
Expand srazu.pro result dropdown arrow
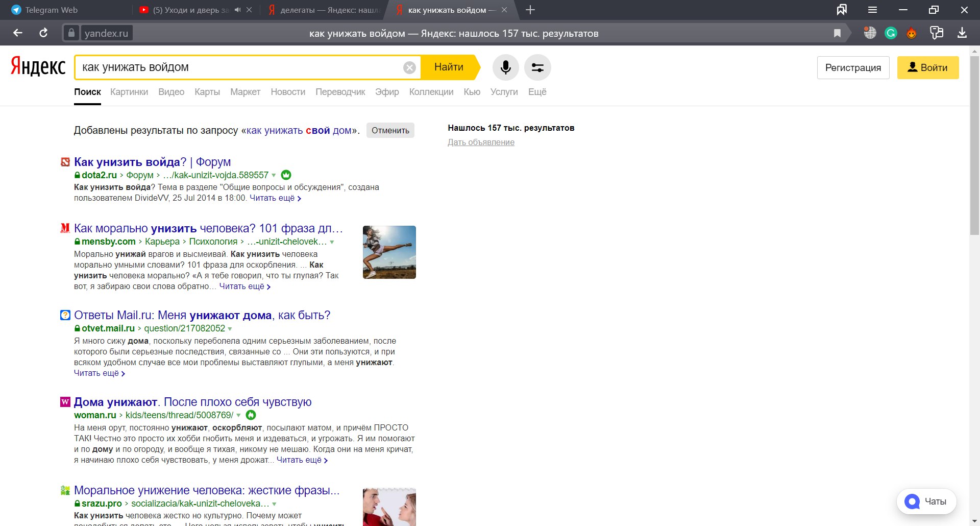click(275, 504)
